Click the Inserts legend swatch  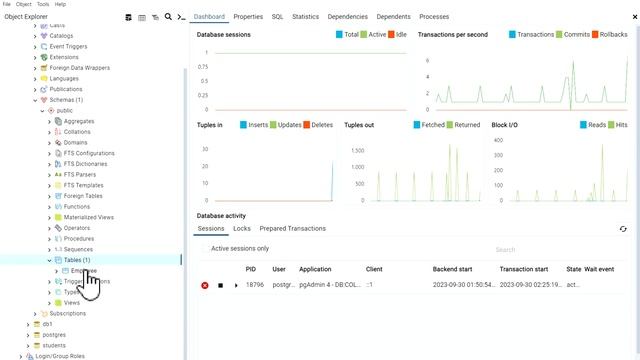(x=243, y=125)
